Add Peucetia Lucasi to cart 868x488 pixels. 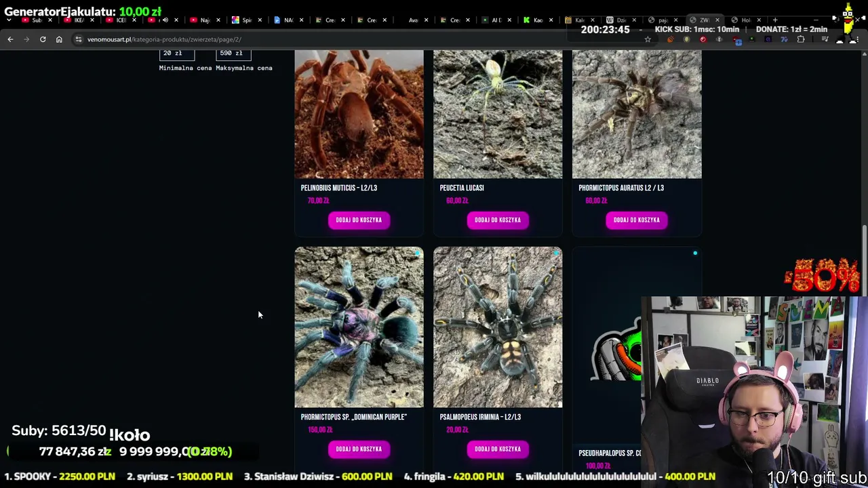pos(498,220)
